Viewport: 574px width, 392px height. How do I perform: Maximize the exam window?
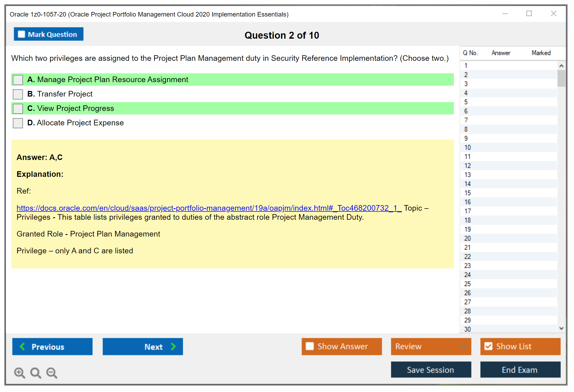[x=529, y=14]
